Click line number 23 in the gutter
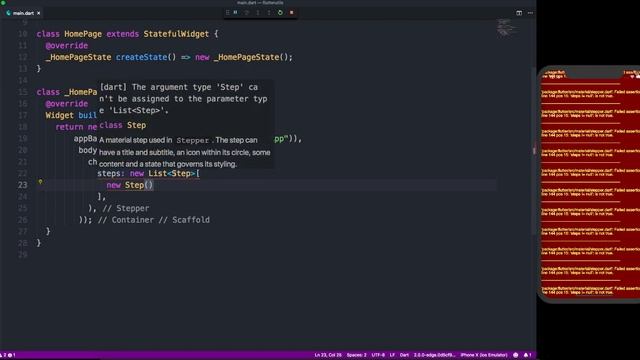Viewport: 640px width, 360px height. click(22, 185)
